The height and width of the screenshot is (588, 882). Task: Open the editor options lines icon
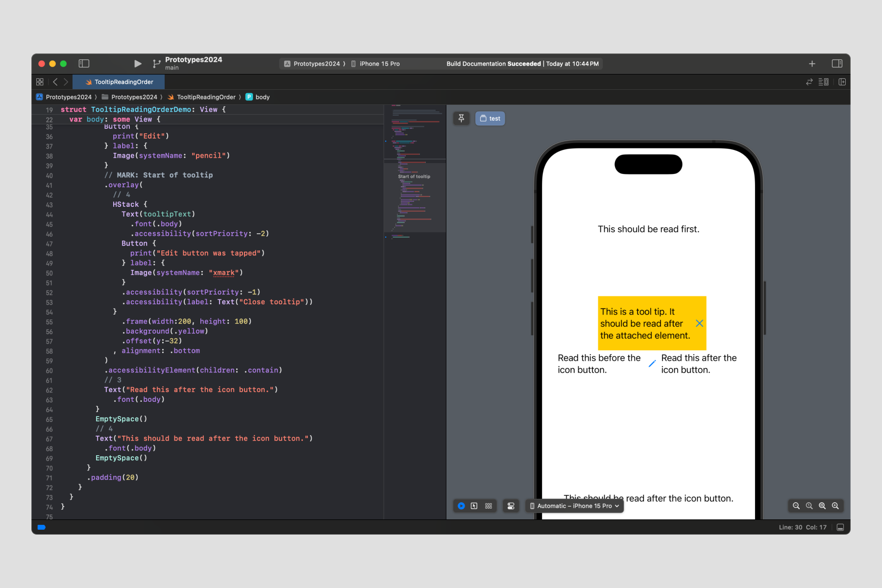click(824, 82)
